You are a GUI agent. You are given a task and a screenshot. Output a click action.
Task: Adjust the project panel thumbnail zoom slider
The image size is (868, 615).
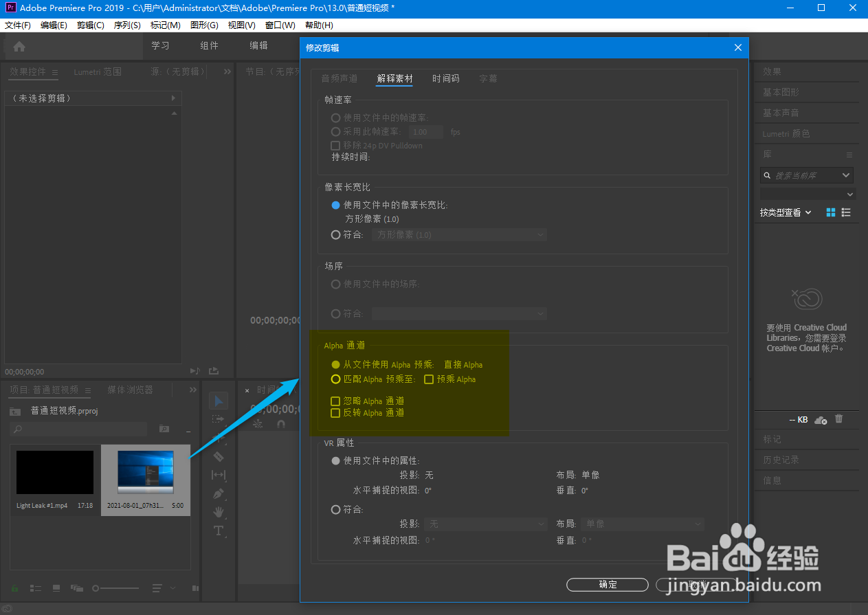coord(115,588)
